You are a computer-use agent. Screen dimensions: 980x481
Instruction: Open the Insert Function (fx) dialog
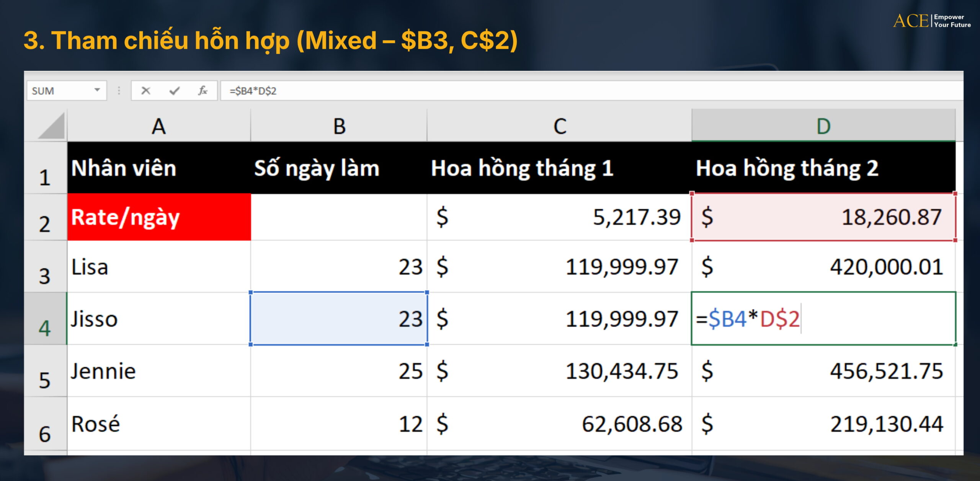pyautogui.click(x=203, y=91)
